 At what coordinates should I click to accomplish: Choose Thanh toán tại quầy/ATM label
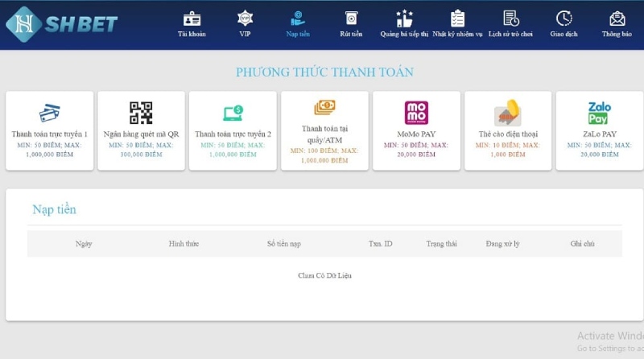[325, 134]
